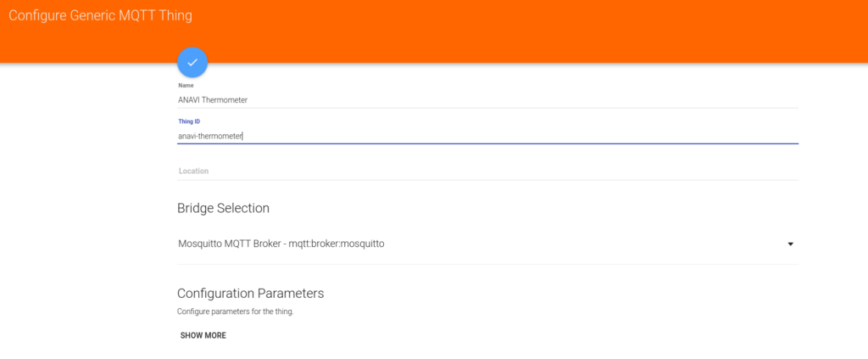Place the cursor on the anavi-thermometer text
This screenshot has height=359, width=868.
coord(210,136)
